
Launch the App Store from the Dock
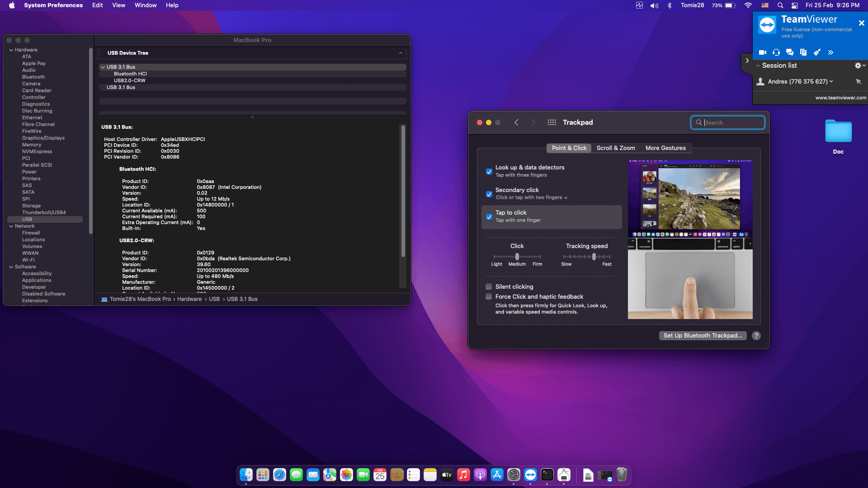pos(497,475)
